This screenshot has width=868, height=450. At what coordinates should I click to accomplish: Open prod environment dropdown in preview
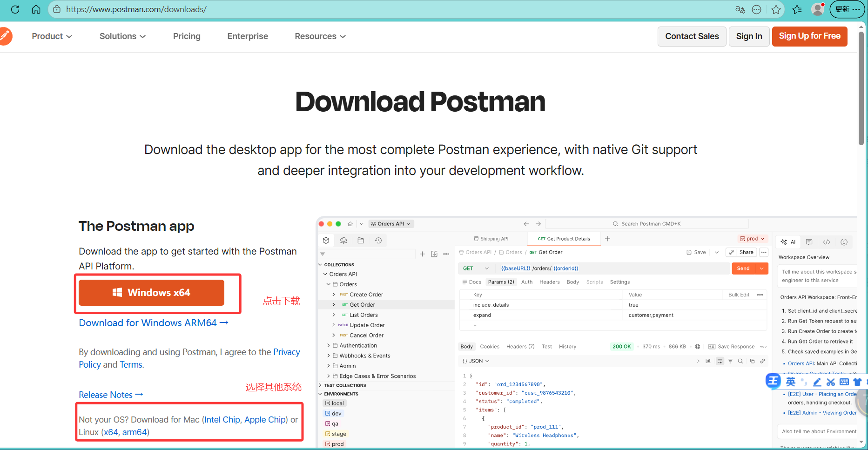pyautogui.click(x=752, y=239)
